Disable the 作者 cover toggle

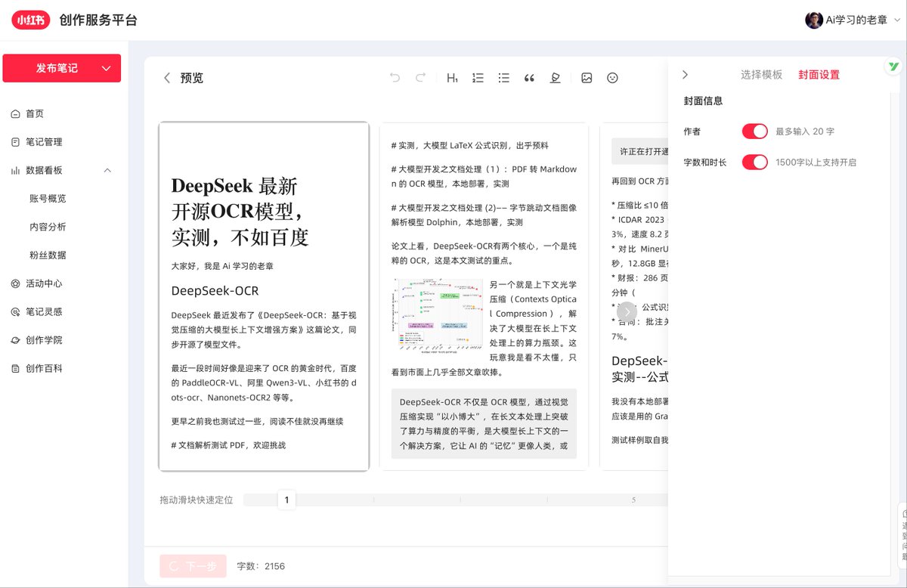tap(754, 131)
